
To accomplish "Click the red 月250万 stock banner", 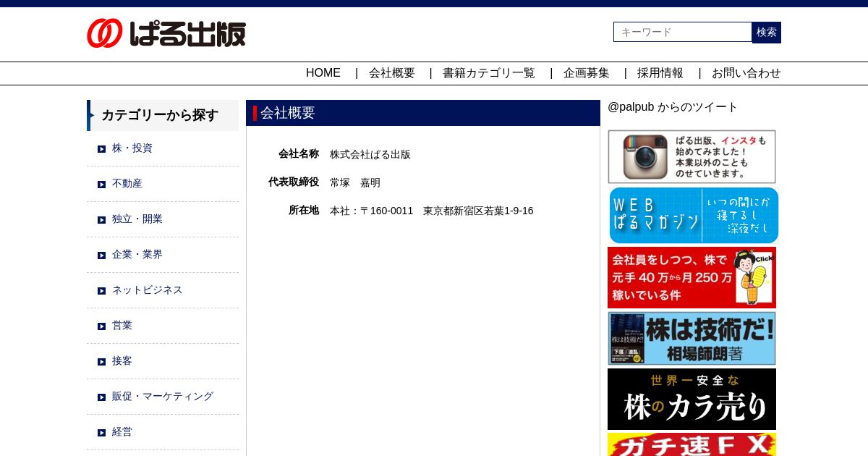I will point(692,277).
